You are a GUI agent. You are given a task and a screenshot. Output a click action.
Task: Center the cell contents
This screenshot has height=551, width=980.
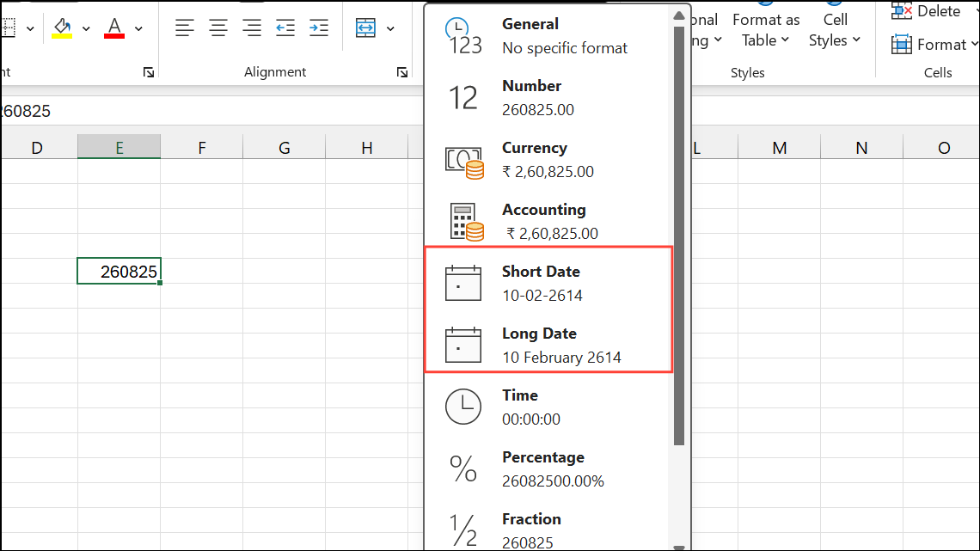click(217, 27)
